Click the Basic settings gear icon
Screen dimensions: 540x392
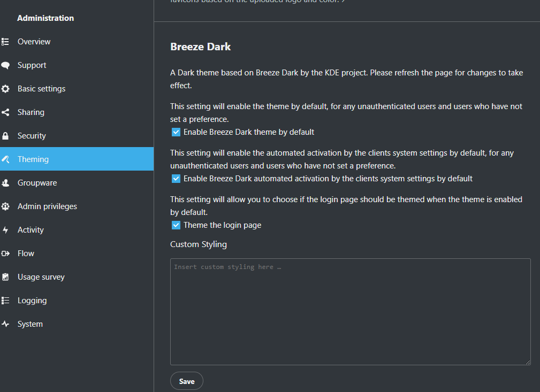tap(5, 89)
